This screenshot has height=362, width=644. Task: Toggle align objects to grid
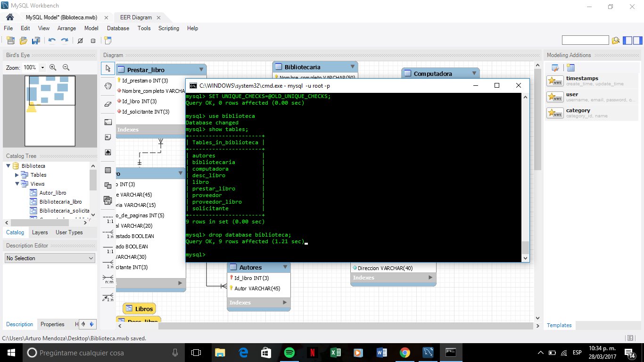[93, 41]
